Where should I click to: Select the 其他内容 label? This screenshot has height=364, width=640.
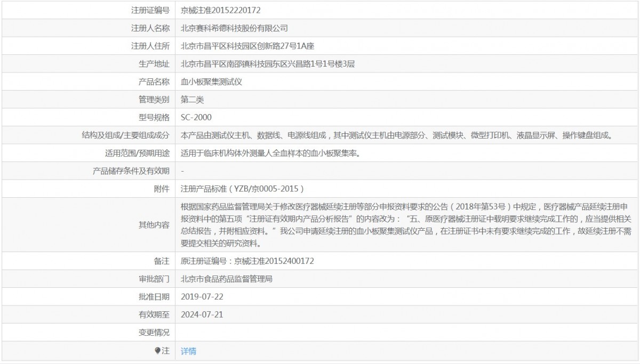(154, 225)
